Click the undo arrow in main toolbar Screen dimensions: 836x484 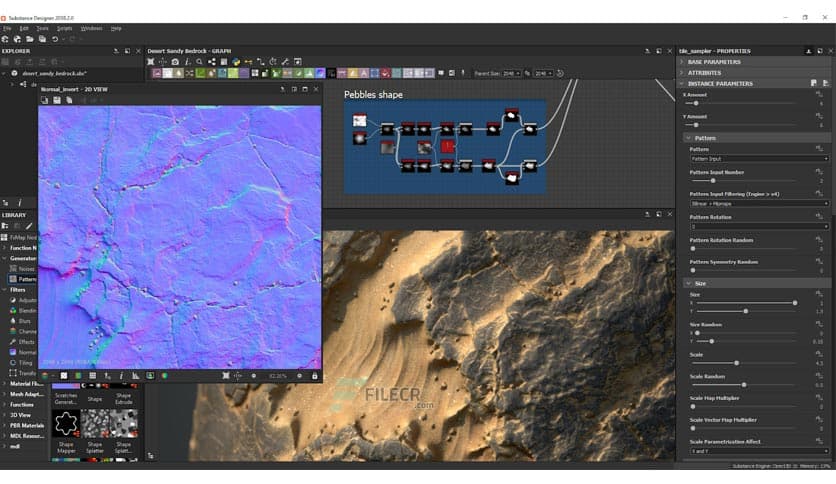[54, 39]
